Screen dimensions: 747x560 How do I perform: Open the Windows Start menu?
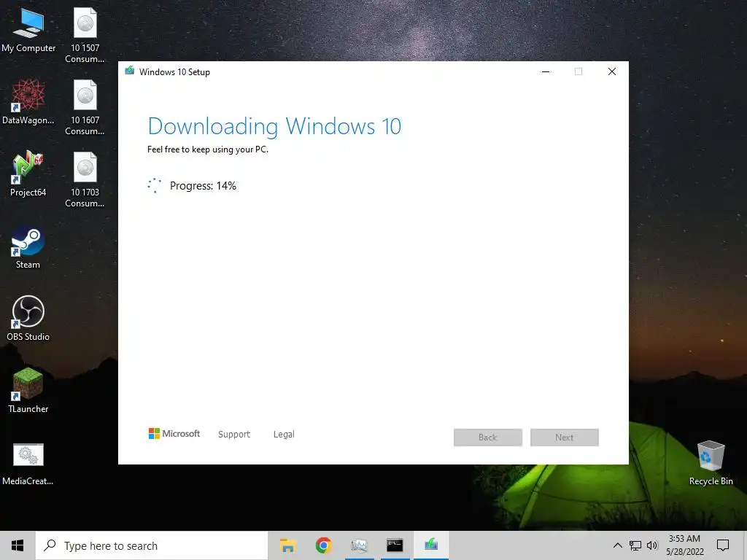[18, 545]
